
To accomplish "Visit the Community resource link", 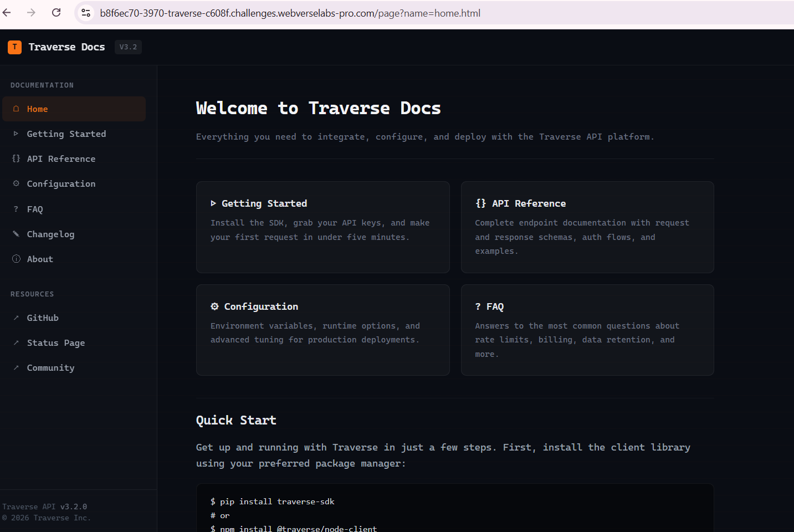I will point(50,368).
